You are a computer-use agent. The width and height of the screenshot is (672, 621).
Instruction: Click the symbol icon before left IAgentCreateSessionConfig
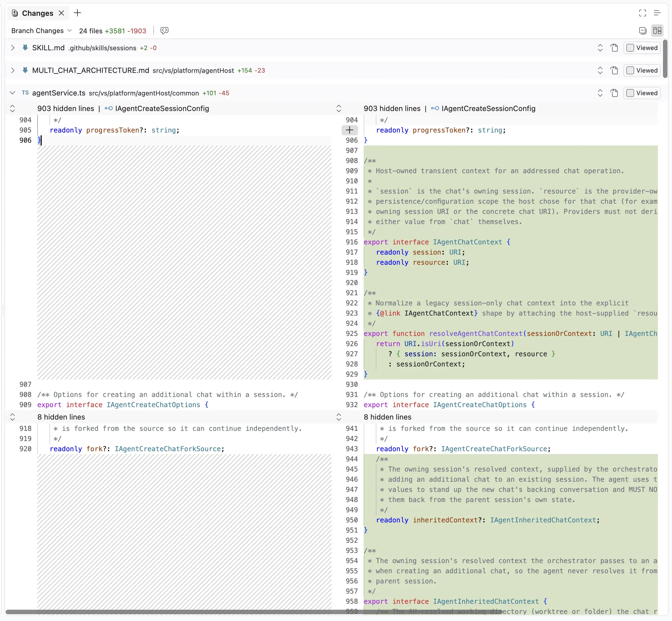[108, 108]
